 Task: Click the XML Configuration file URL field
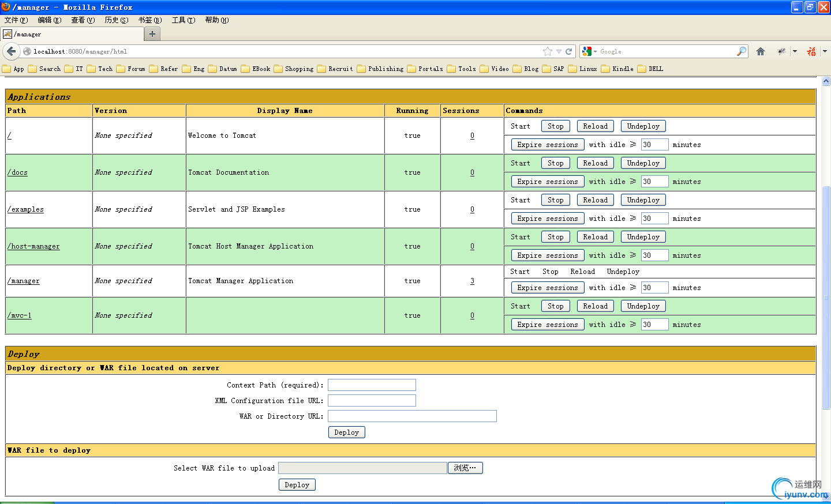tap(372, 400)
